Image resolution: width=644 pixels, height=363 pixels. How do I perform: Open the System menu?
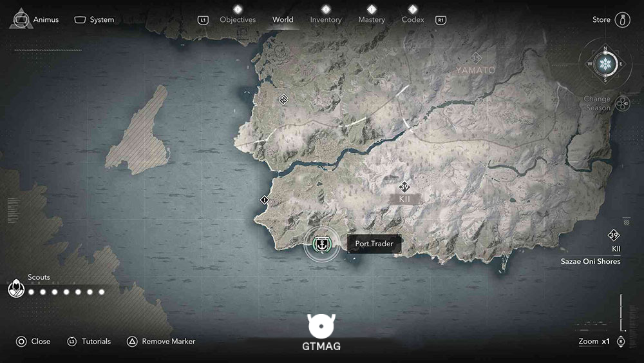point(94,20)
